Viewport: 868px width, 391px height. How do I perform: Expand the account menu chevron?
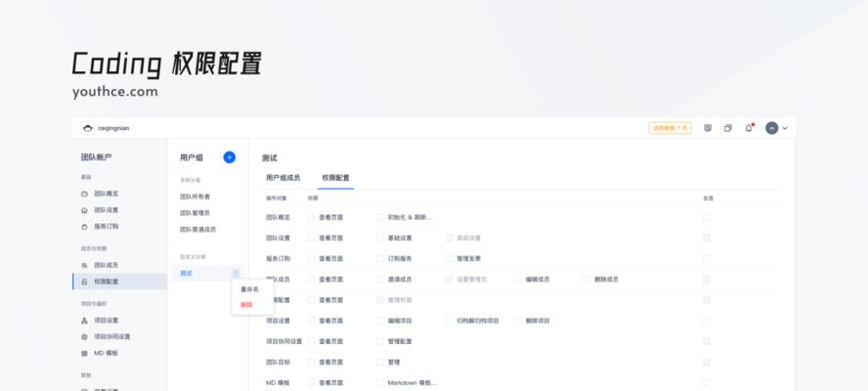(785, 128)
